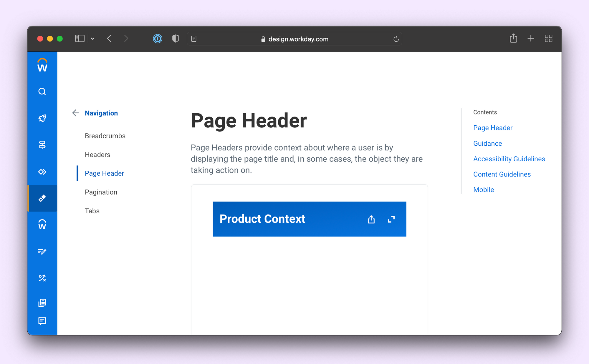Screen dimensions: 589x364
Task: Open the document stack icon in sidebar
Action: (x=42, y=302)
